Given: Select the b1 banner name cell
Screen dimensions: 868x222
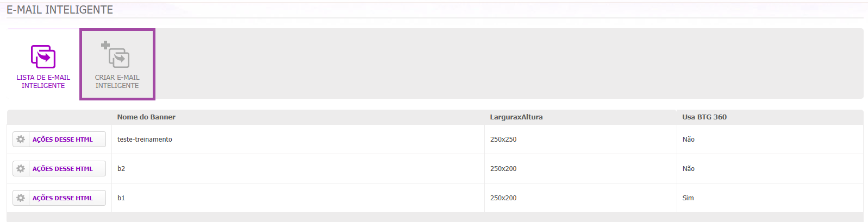Looking at the screenshot, I should click(x=298, y=198).
